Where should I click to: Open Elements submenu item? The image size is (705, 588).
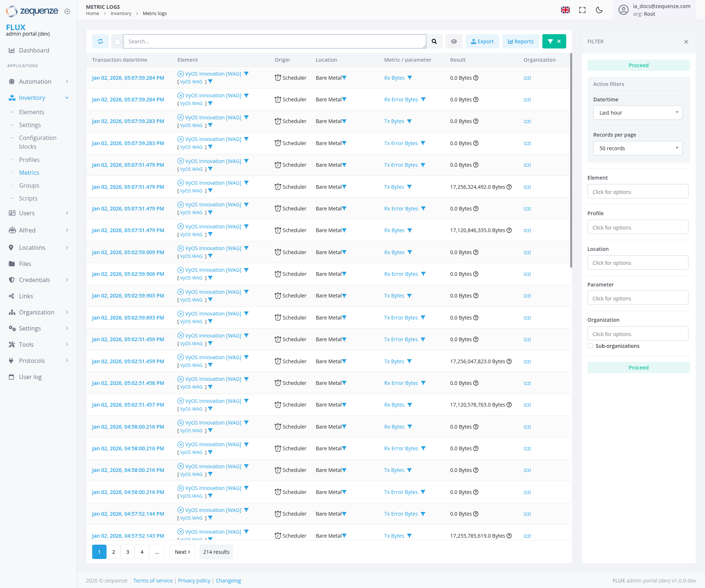pos(32,112)
